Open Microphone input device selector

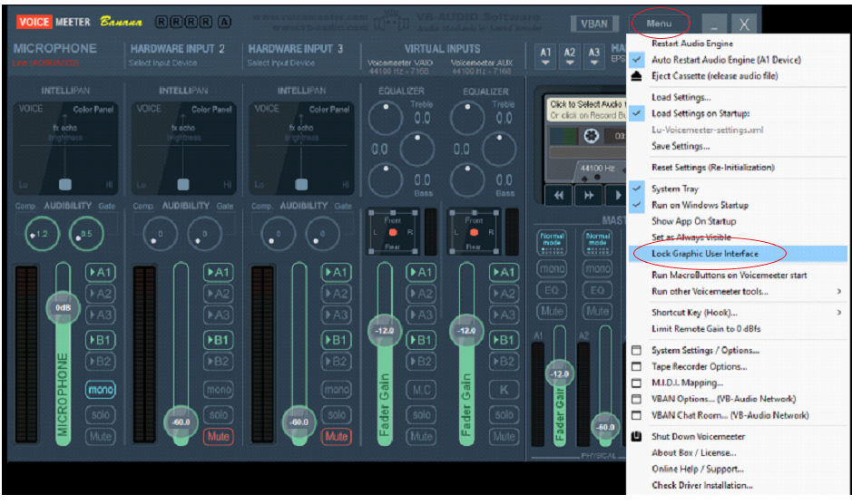(45, 63)
